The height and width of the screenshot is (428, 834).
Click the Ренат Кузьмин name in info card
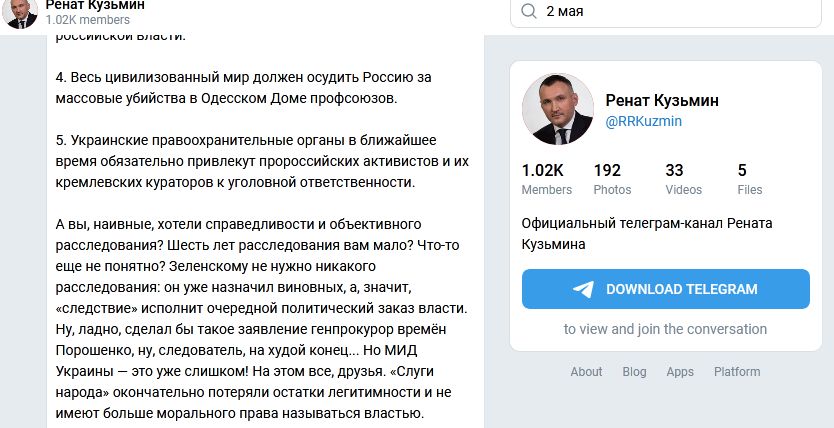662,100
